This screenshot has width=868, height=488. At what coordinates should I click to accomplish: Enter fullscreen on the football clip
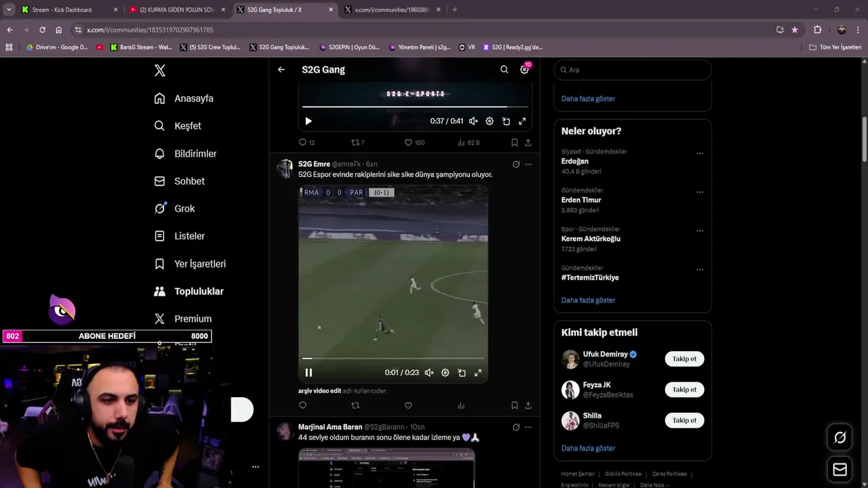coord(478,373)
